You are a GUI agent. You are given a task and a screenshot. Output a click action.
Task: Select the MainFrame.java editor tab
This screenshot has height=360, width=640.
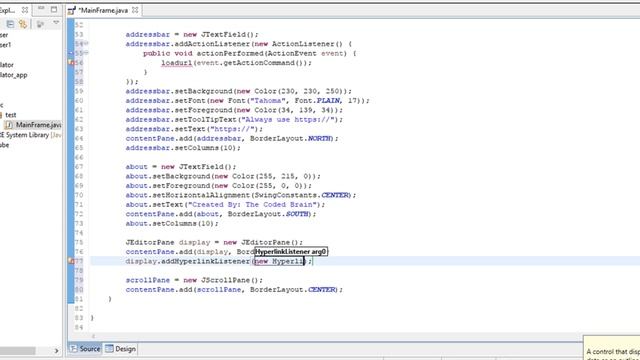pos(103,10)
